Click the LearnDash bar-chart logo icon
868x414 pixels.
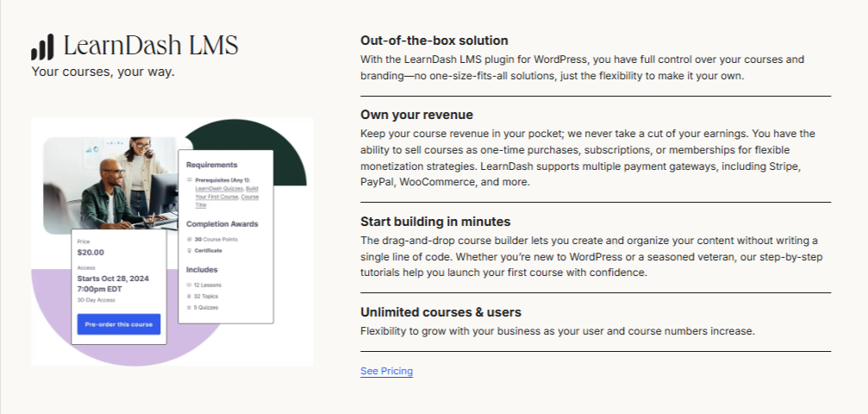[42, 47]
